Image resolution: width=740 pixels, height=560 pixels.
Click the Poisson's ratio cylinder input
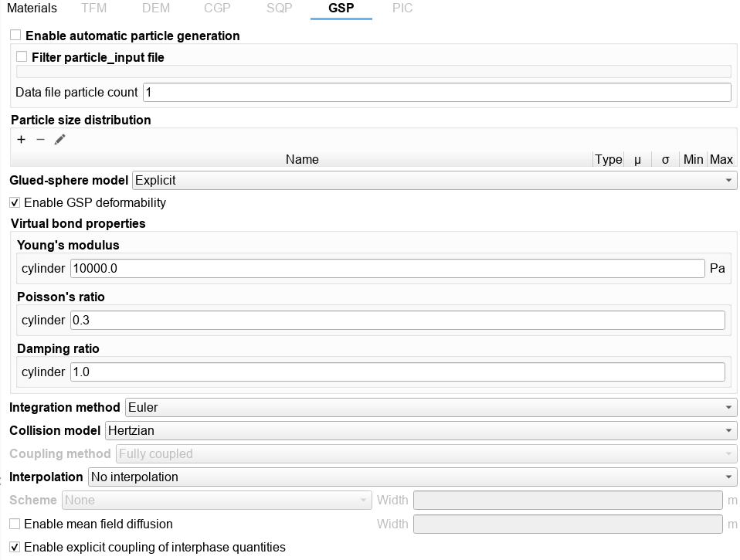[397, 321]
